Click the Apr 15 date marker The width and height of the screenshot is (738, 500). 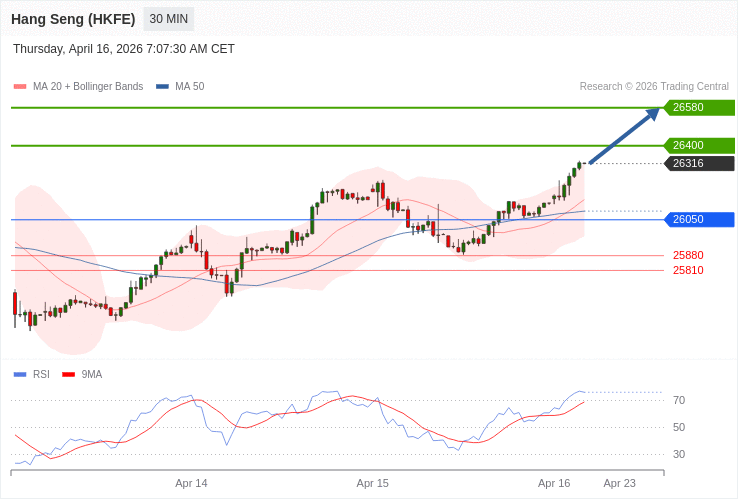point(373,483)
